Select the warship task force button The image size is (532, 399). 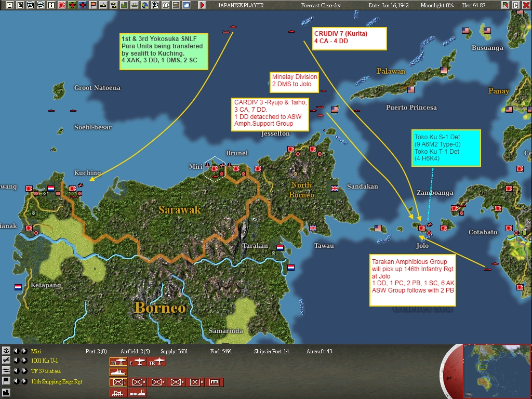118,372
